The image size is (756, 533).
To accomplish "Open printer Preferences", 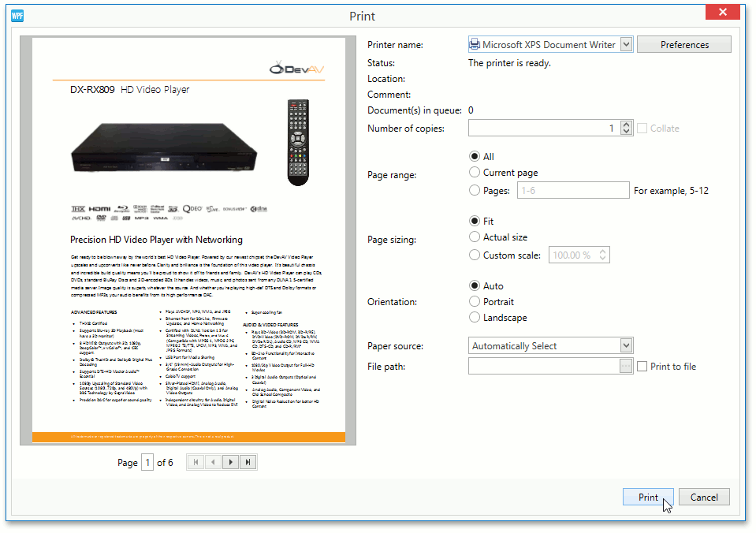I will 684,44.
